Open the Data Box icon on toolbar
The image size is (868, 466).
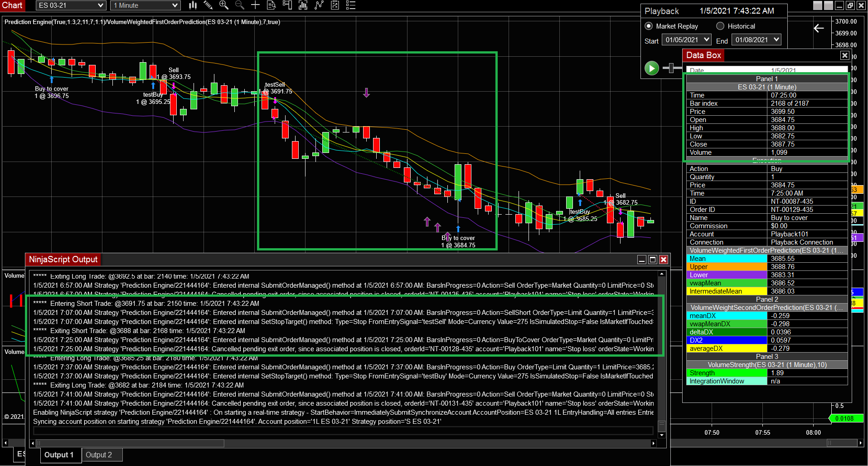click(x=271, y=5)
